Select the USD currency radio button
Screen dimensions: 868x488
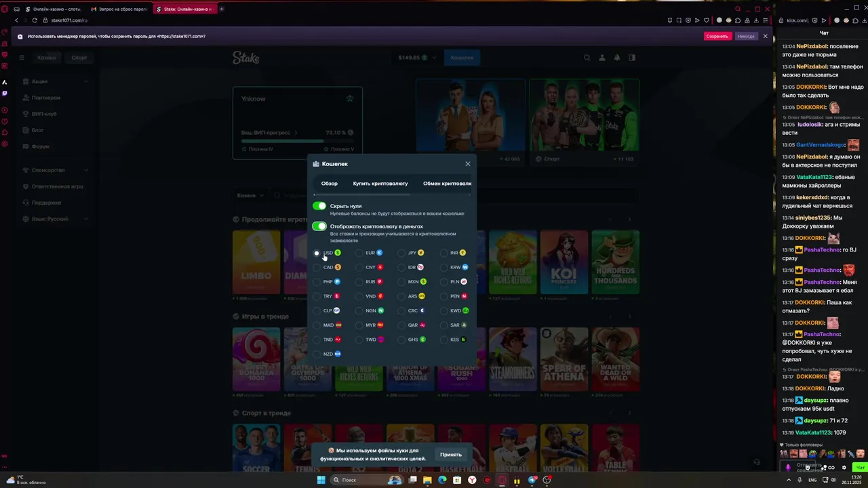coord(317,253)
